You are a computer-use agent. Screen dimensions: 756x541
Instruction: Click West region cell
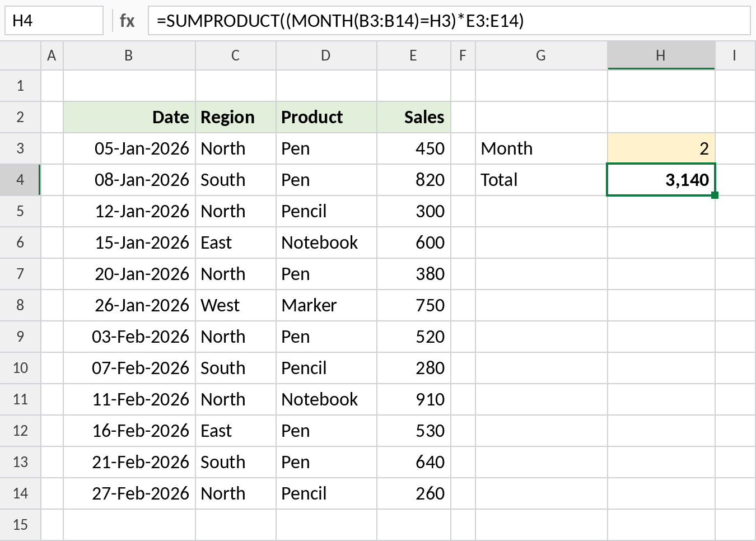point(236,305)
